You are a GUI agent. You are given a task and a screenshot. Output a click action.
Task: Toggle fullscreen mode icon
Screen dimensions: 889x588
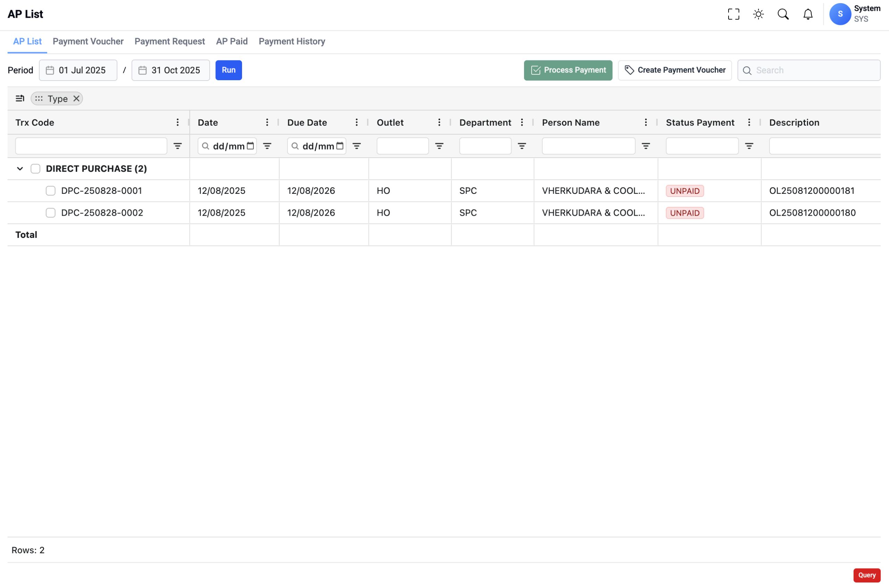733,14
